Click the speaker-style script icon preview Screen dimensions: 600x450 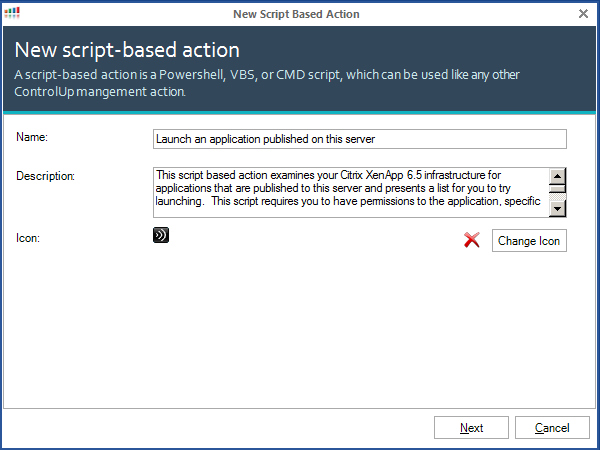[x=160, y=236]
